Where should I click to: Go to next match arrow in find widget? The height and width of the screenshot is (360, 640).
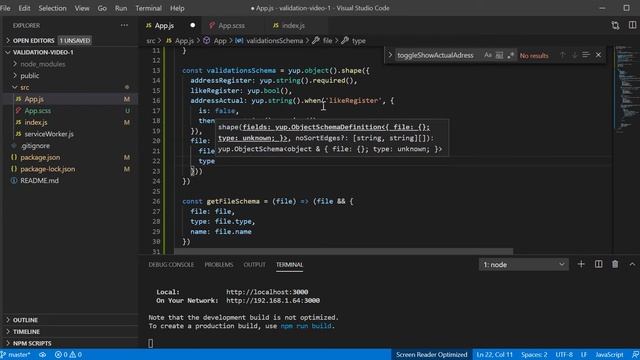tap(574, 55)
